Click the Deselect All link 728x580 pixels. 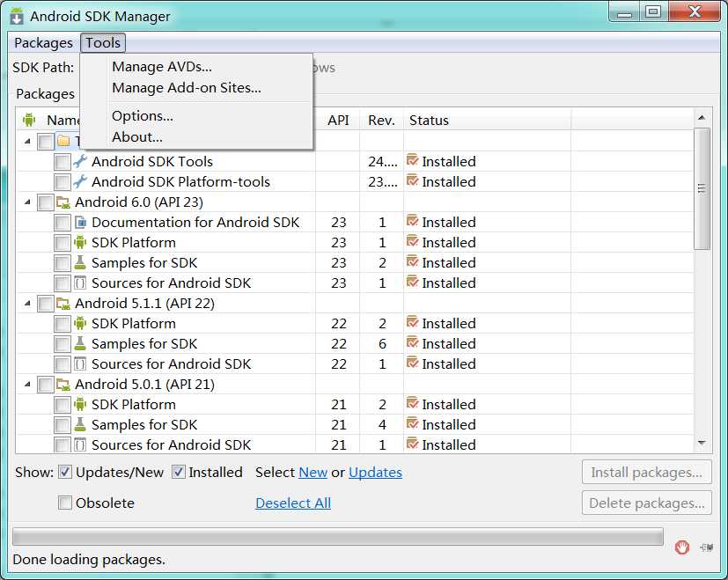[293, 503]
